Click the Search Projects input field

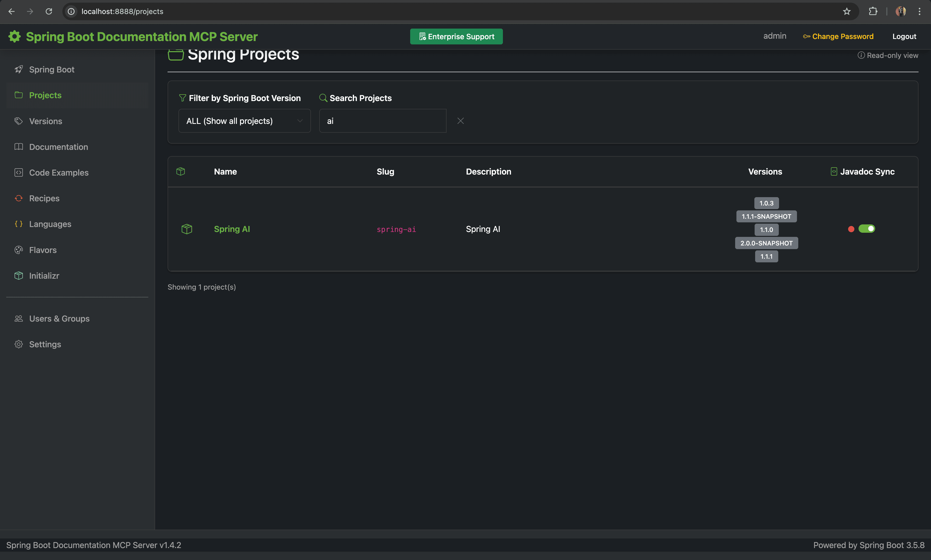click(x=383, y=121)
